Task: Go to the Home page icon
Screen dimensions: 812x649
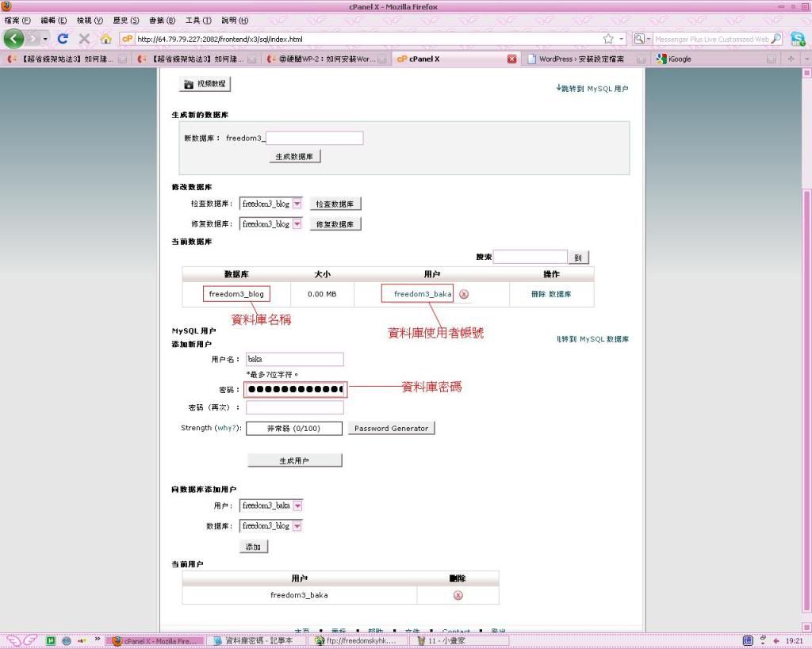Action: pos(106,39)
